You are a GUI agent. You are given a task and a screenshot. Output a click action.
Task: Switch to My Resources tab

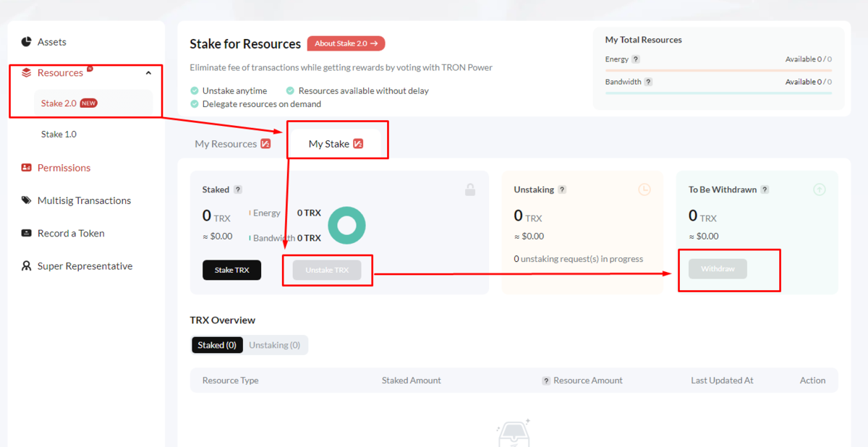tap(232, 144)
